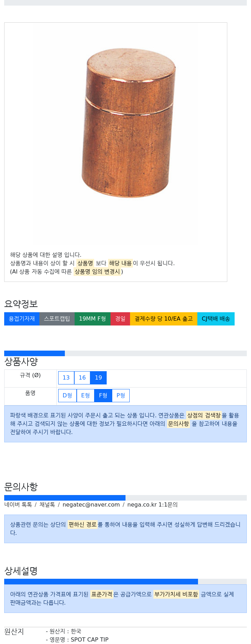Click the blue bar under 상세설명 heading
The image size is (251, 644).
(x=101, y=582)
